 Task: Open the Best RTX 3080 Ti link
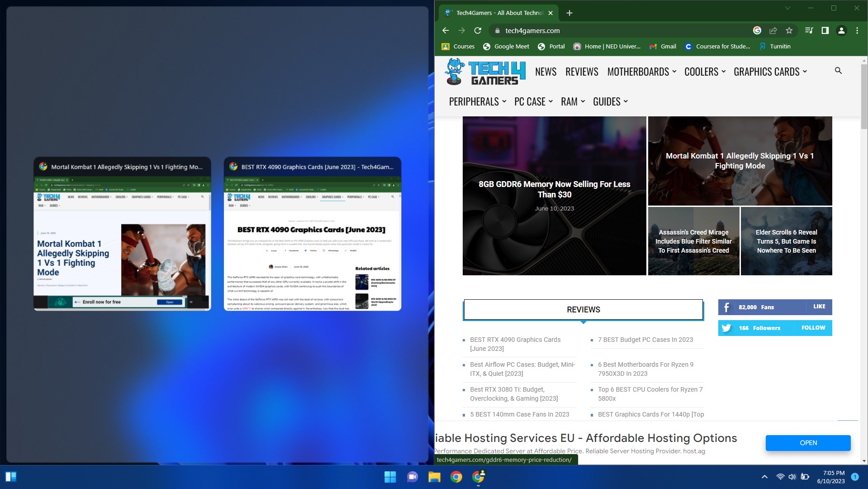514,394
